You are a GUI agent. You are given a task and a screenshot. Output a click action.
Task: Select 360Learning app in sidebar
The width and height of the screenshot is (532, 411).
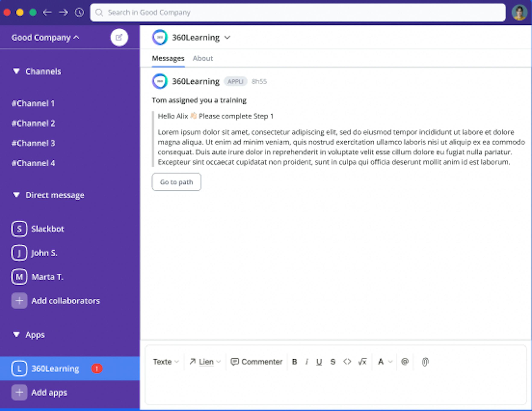point(70,368)
